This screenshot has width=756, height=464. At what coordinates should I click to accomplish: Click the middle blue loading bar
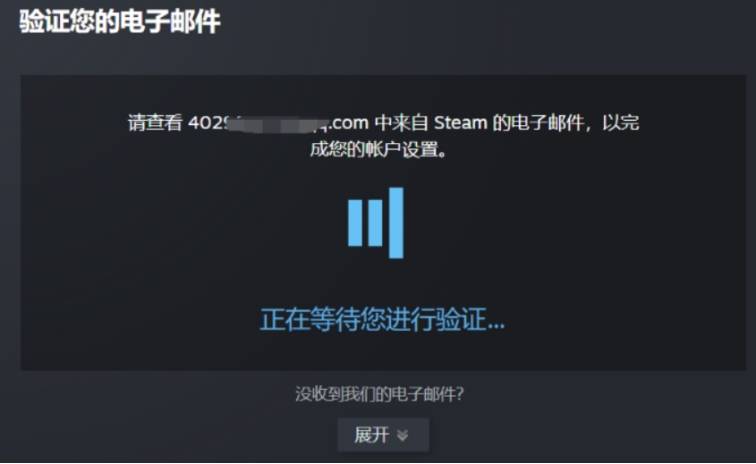pos(375,223)
